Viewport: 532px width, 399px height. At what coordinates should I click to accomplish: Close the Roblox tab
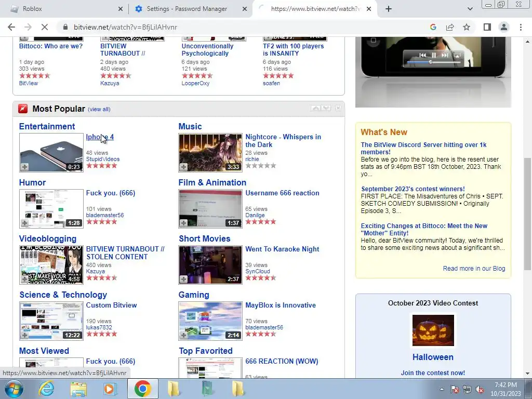(121, 9)
